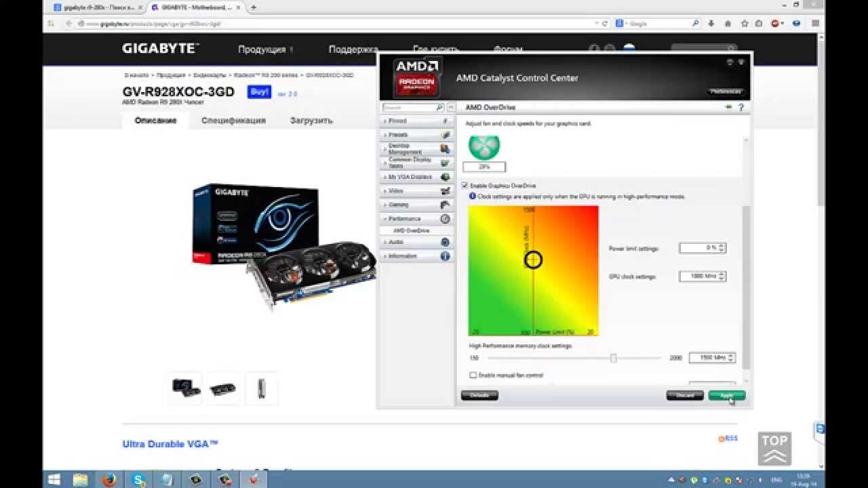Viewport: 868px width, 488px height.
Task: Click the Information 'i' icon
Action: [x=445, y=256]
